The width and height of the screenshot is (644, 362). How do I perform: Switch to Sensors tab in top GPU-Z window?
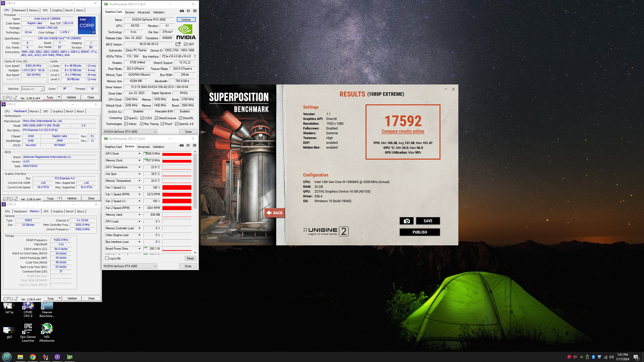coord(130,12)
